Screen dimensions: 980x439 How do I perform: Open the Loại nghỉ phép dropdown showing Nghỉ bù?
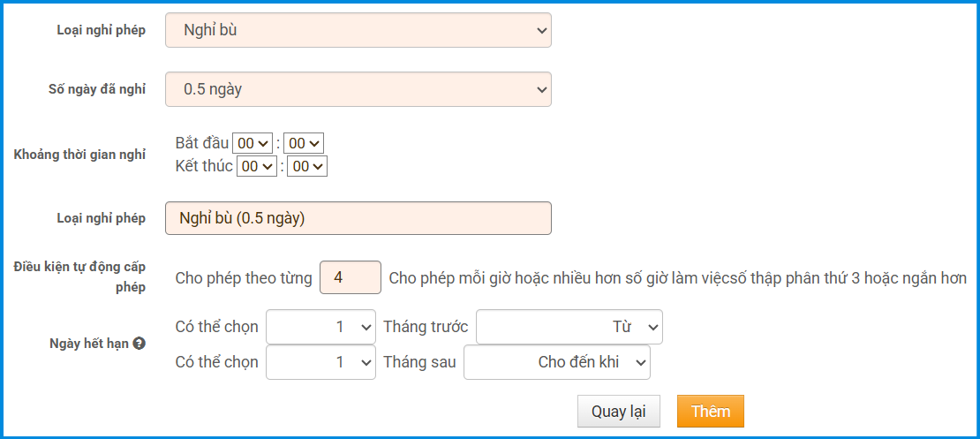[358, 30]
